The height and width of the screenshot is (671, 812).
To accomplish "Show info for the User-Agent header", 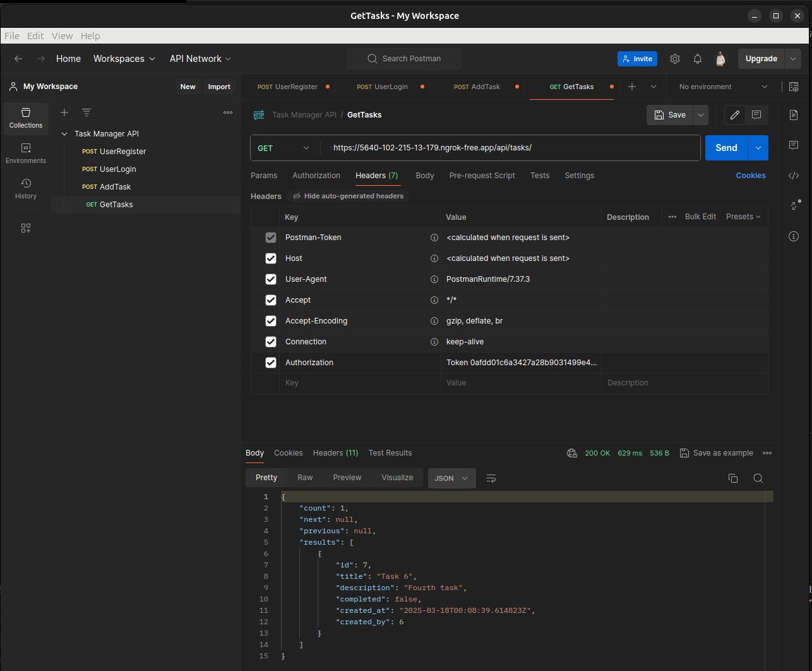I will [434, 279].
